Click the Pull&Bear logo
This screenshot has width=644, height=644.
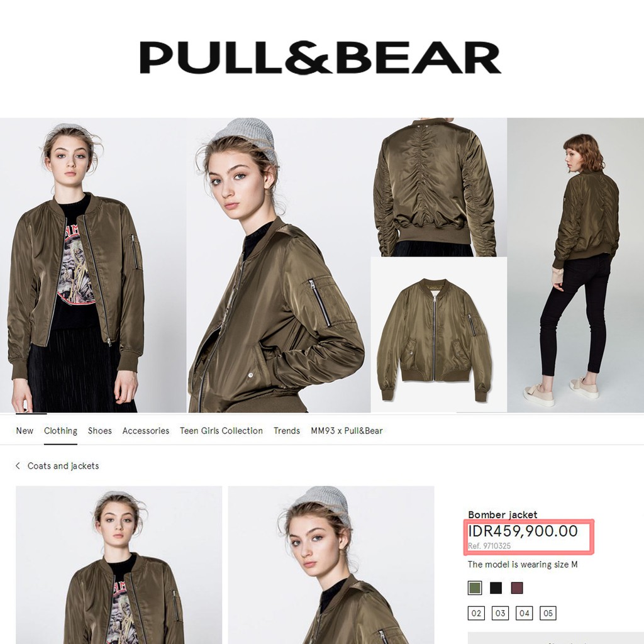point(320,57)
